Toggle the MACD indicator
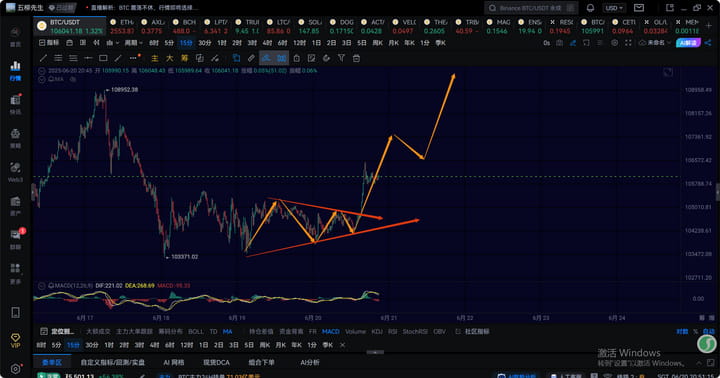720x378 pixels. click(x=331, y=331)
